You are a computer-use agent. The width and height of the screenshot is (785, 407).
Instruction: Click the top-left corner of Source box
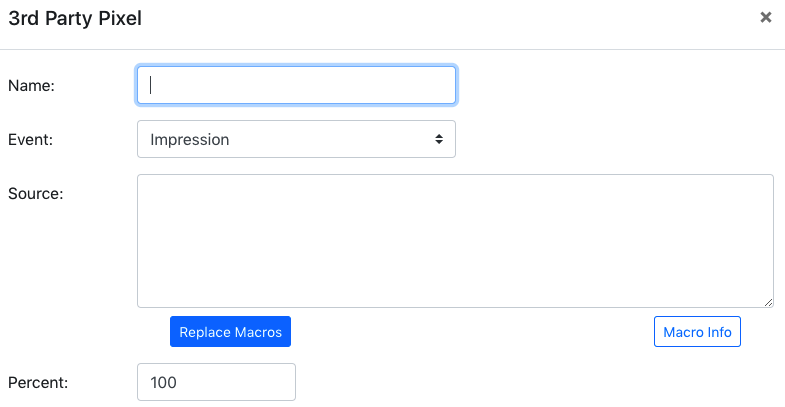[141, 178]
